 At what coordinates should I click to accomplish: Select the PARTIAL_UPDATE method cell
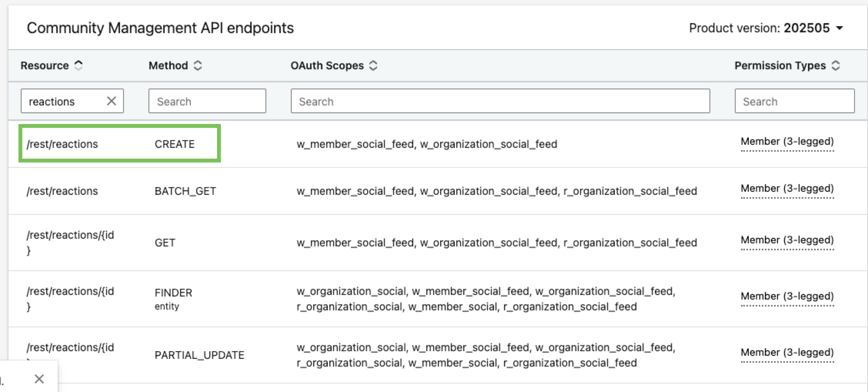pos(199,355)
